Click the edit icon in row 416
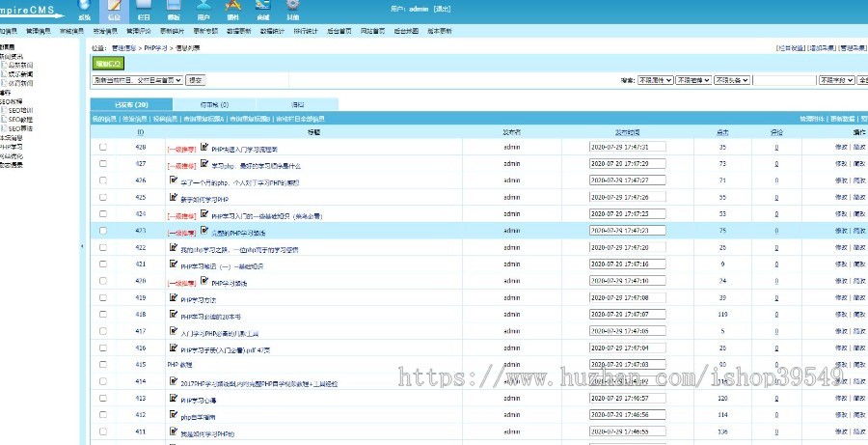Viewport: 868px width, 445px height. coord(174,348)
